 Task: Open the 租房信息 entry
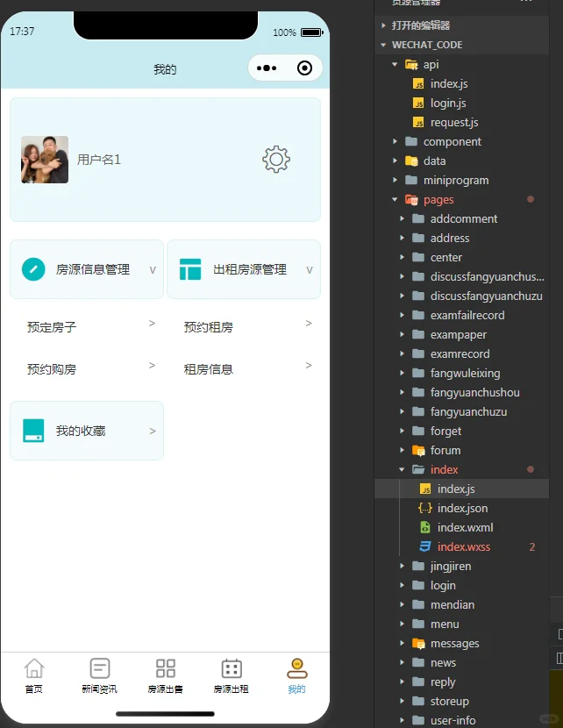click(244, 369)
